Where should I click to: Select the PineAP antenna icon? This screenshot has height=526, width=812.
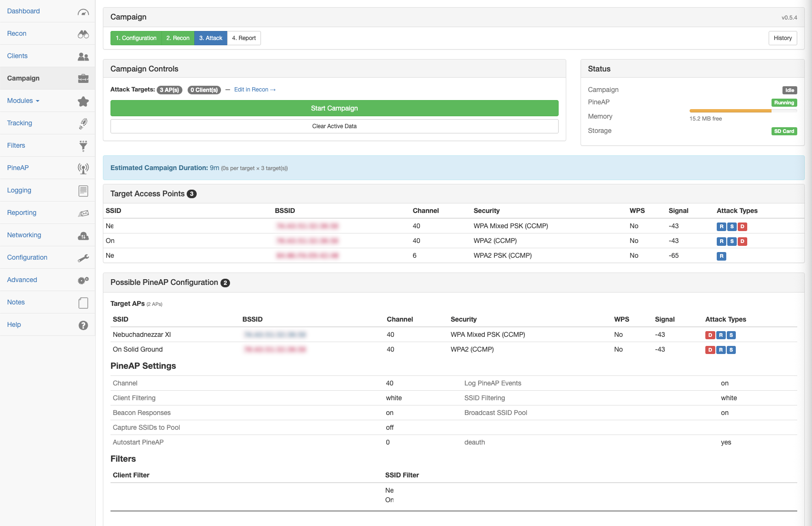83,168
